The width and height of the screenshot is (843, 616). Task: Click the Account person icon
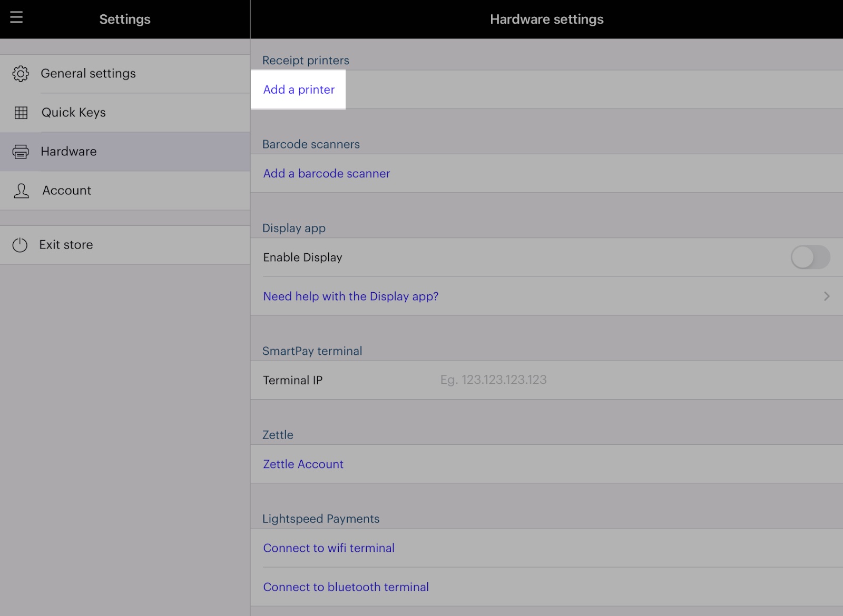pos(21,191)
